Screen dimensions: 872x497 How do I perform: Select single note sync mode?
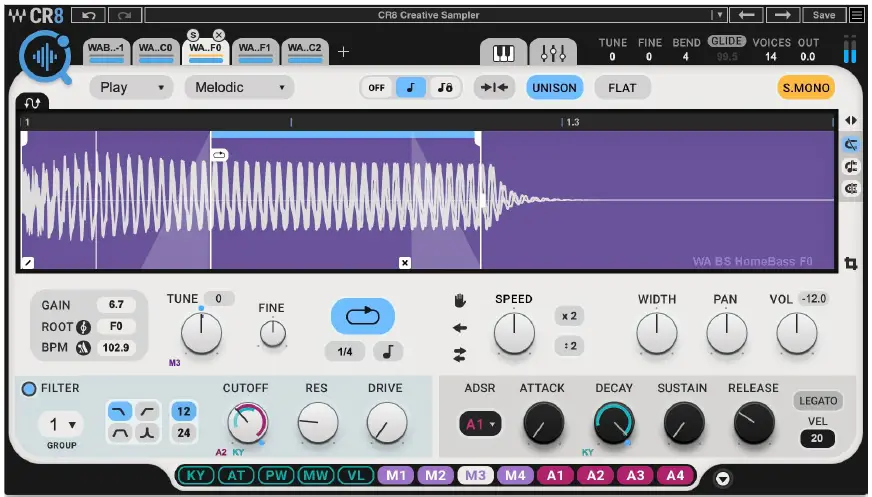[x=410, y=87]
